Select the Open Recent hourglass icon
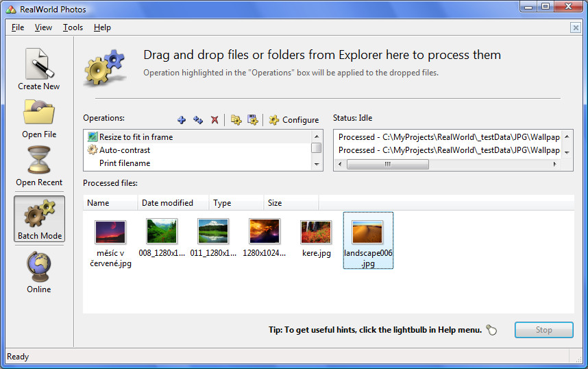Viewport: 588px width, 369px height. pyautogui.click(x=39, y=160)
